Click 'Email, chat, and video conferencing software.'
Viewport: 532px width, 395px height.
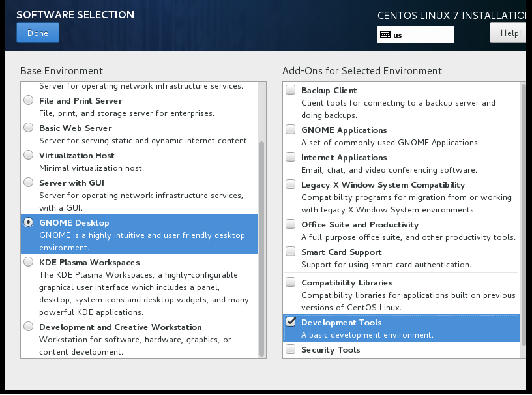click(x=389, y=170)
